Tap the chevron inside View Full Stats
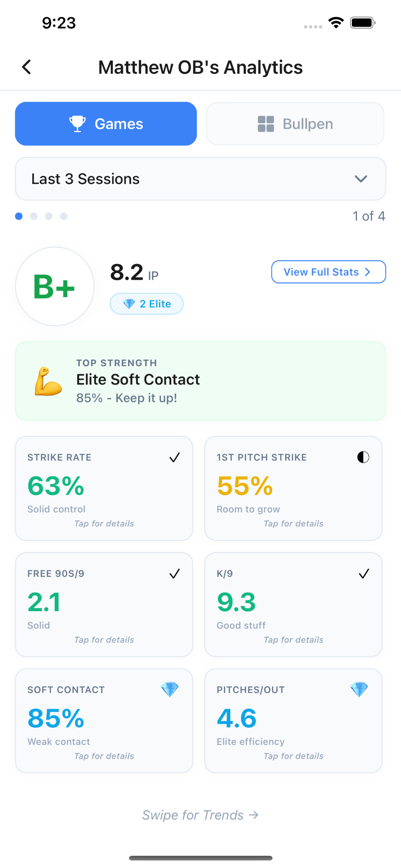This screenshot has height=868, width=401. coord(367,272)
